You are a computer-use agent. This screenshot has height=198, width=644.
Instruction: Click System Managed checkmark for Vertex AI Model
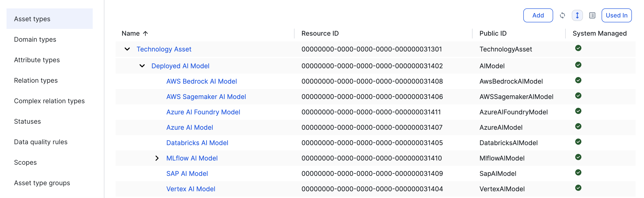[578, 188]
